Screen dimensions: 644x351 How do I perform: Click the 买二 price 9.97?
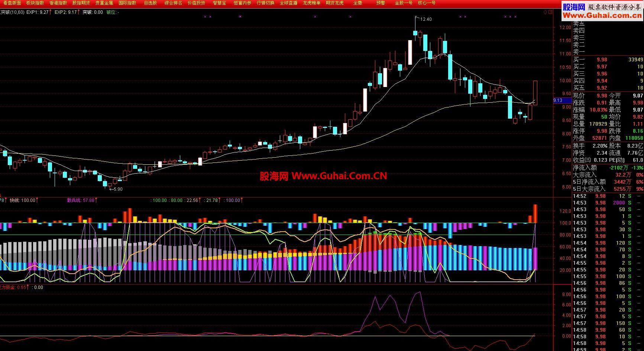click(x=602, y=67)
